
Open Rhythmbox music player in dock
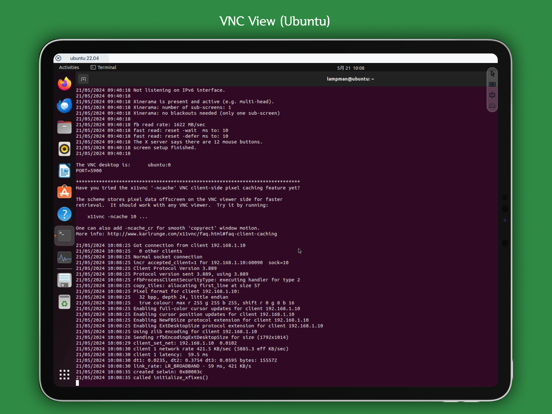pos(64,149)
